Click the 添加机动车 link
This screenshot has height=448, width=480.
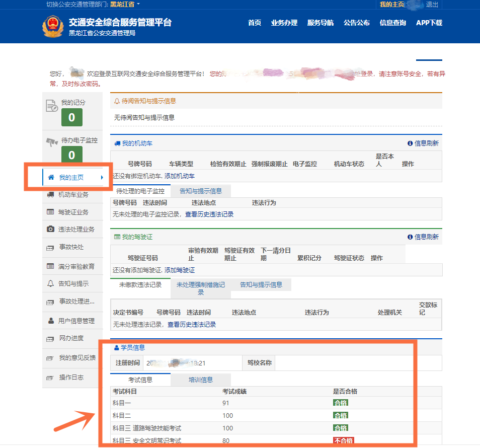(x=180, y=176)
